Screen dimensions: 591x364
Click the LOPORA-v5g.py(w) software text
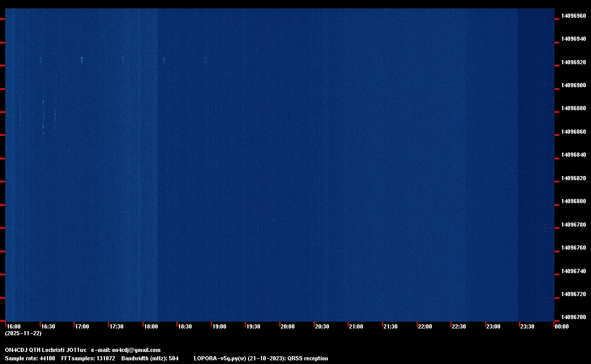(220, 358)
